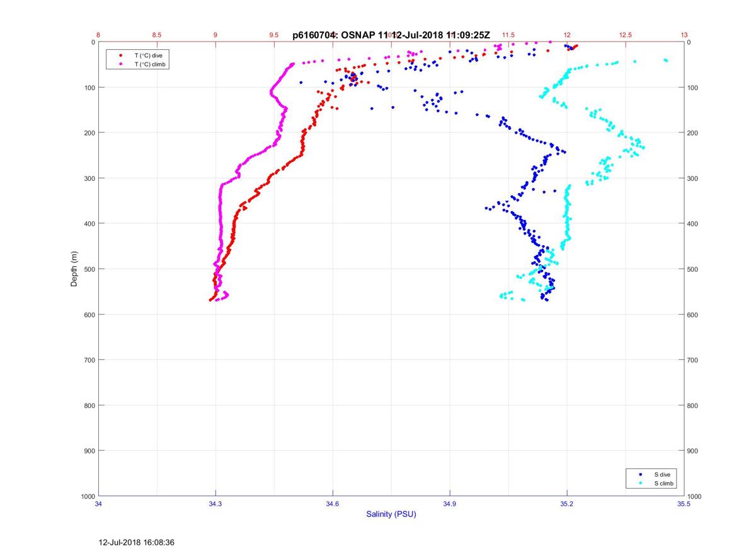The width and height of the screenshot is (756, 558).
Task: Click the 12.5 tick on top temperature axis
Action: pos(626,35)
